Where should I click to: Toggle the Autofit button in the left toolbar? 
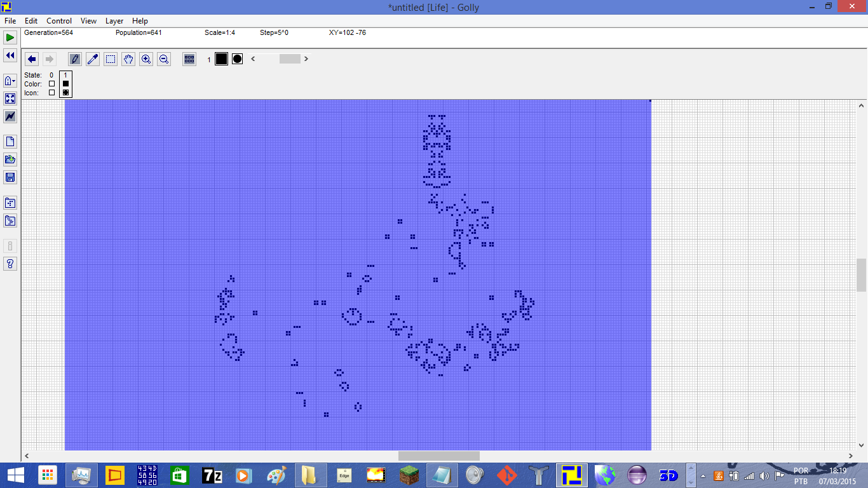click(10, 98)
